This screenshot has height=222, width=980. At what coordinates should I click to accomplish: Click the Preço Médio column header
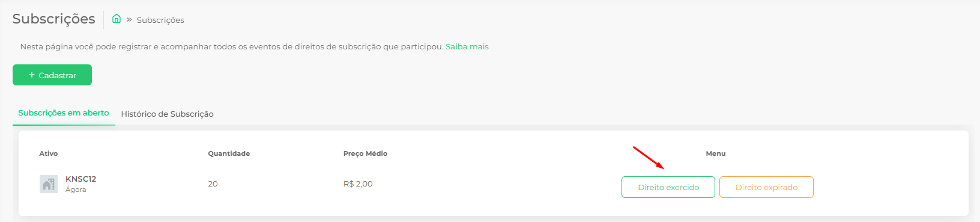365,153
